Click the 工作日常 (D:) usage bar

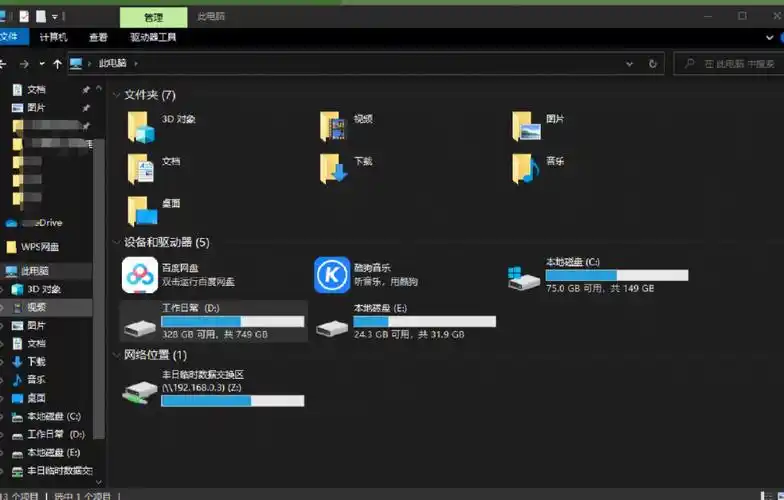(232, 322)
